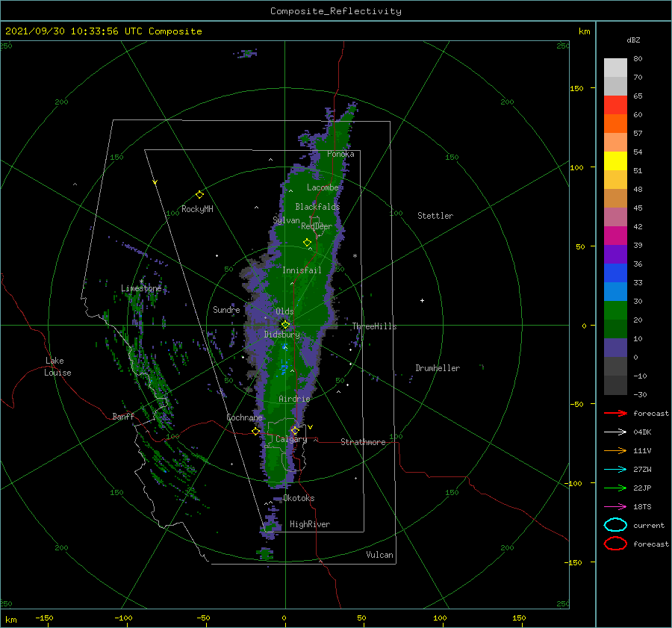This screenshot has height=628, width=672.
Task: Click the yellow diamond marker south of RedDeer
Action: pos(308,243)
